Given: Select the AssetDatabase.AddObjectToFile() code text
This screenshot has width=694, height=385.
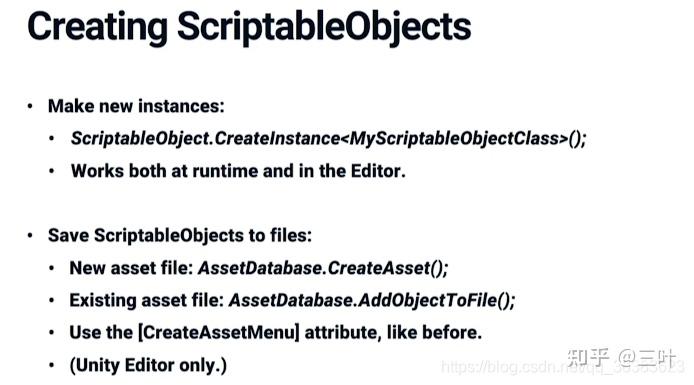Looking at the screenshot, I should click(x=372, y=300).
